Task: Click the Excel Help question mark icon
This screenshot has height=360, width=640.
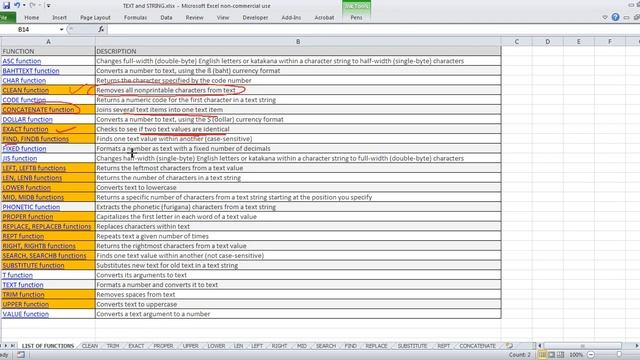Action: (x=616, y=17)
